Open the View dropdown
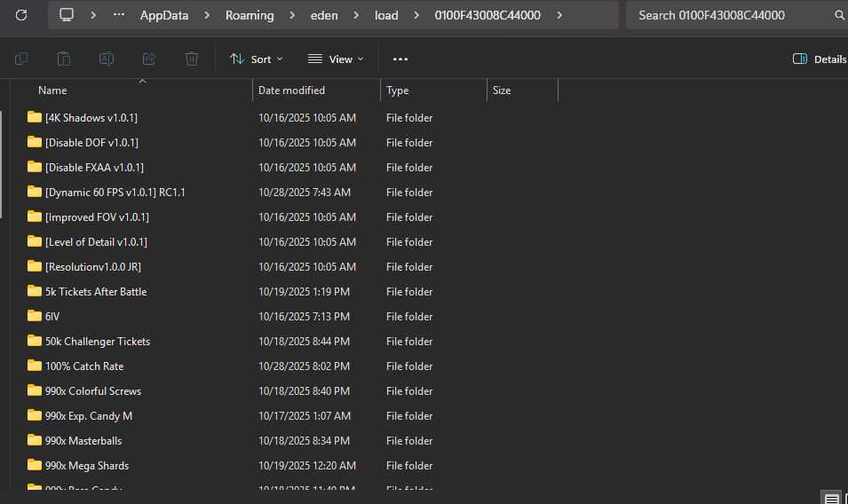 coord(336,59)
